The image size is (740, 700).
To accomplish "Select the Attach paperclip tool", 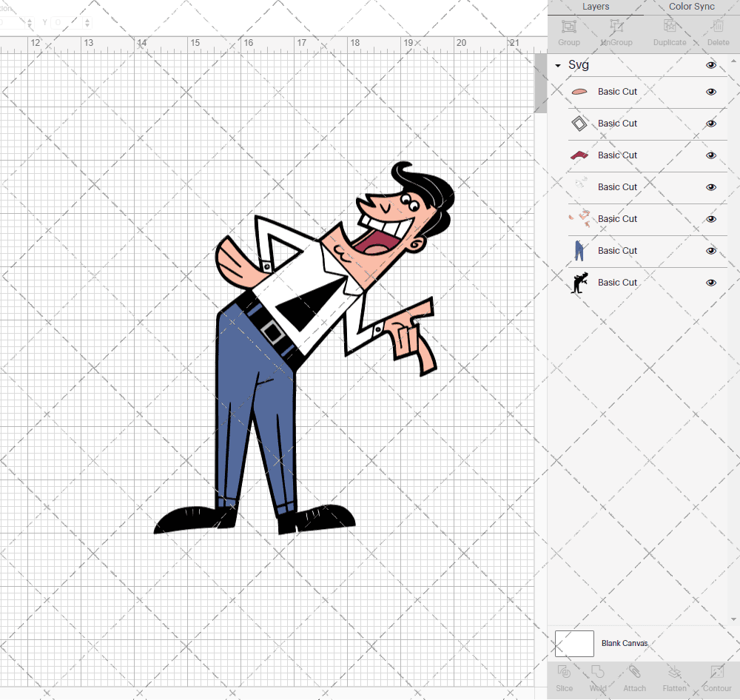I will coord(634,672).
